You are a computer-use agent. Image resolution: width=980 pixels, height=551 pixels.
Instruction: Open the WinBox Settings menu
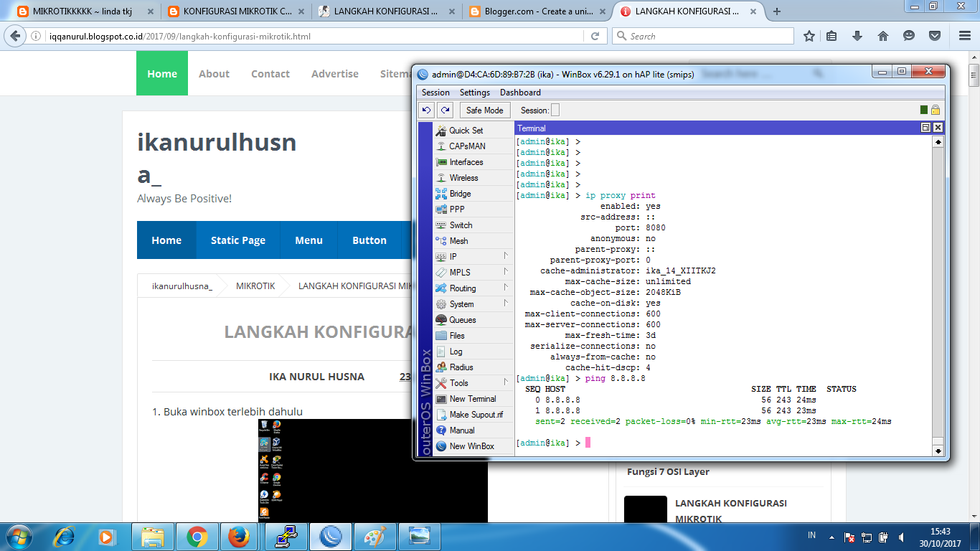tap(475, 93)
